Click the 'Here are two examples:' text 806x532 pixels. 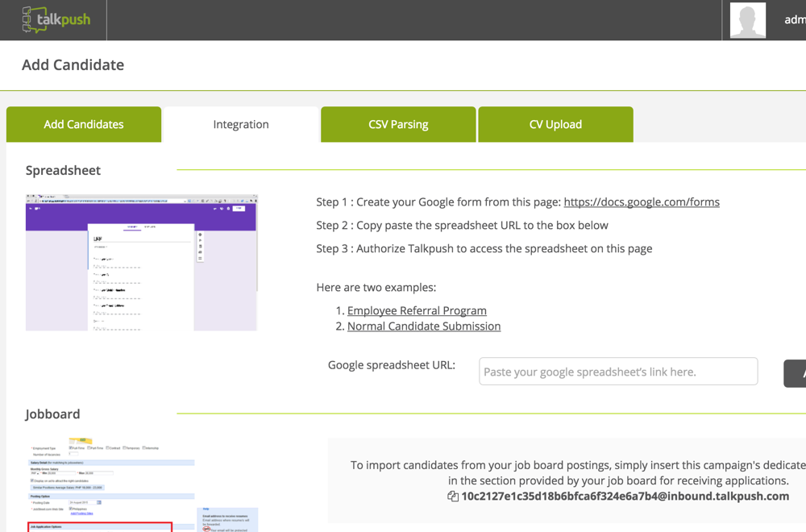pos(376,287)
